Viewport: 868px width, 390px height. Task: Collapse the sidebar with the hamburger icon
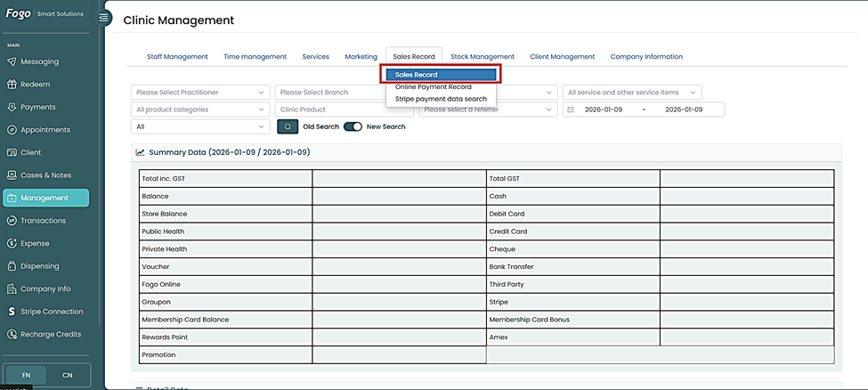(104, 17)
